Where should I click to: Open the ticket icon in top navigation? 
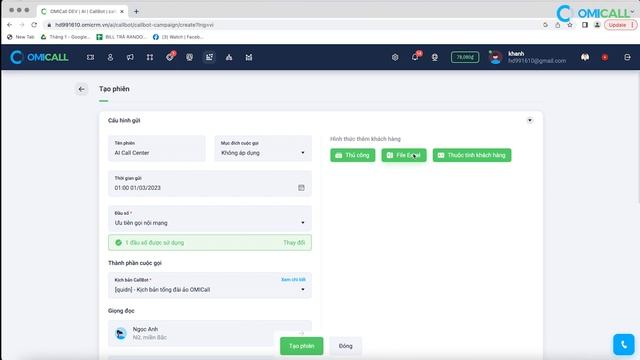click(90, 58)
